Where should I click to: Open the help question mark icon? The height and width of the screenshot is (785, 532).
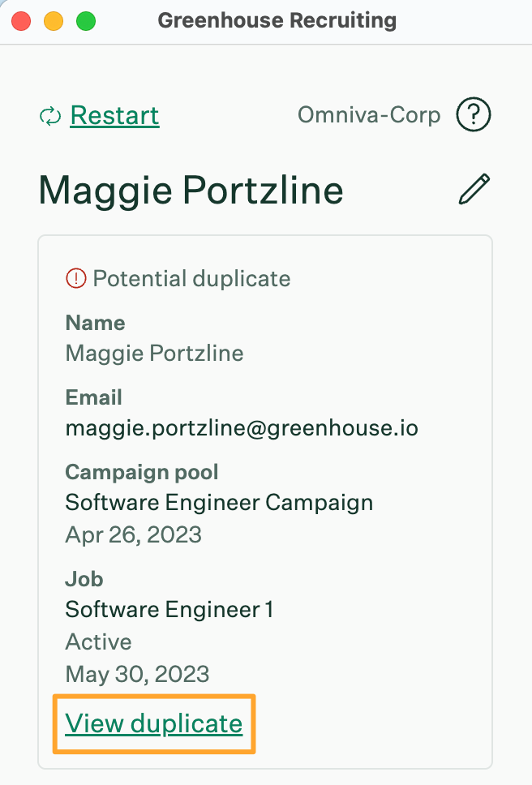pos(474,114)
